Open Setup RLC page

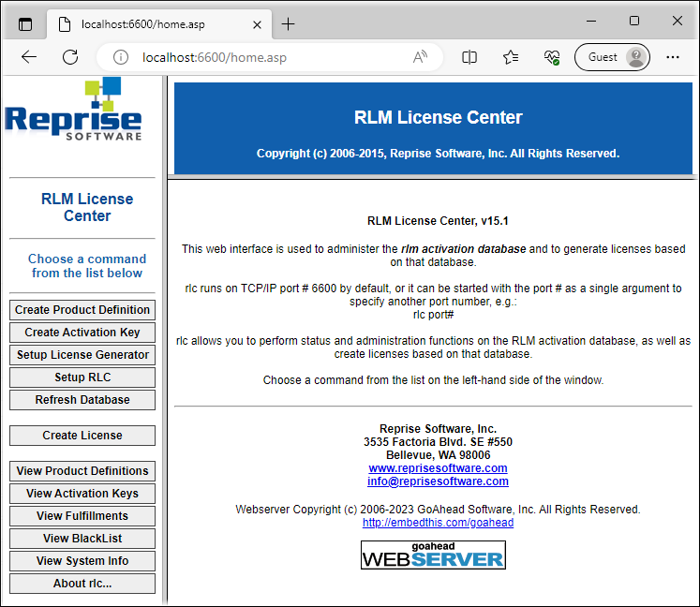pos(82,378)
